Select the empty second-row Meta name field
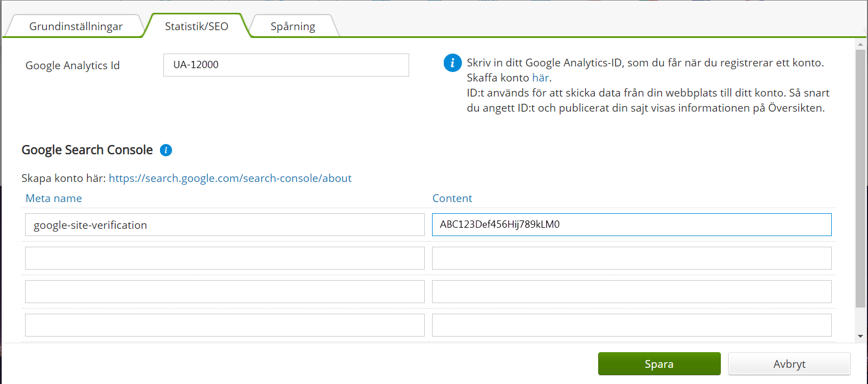 225,258
